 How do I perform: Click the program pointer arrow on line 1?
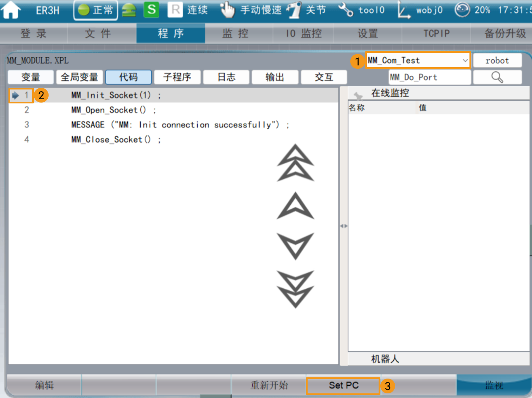click(16, 96)
